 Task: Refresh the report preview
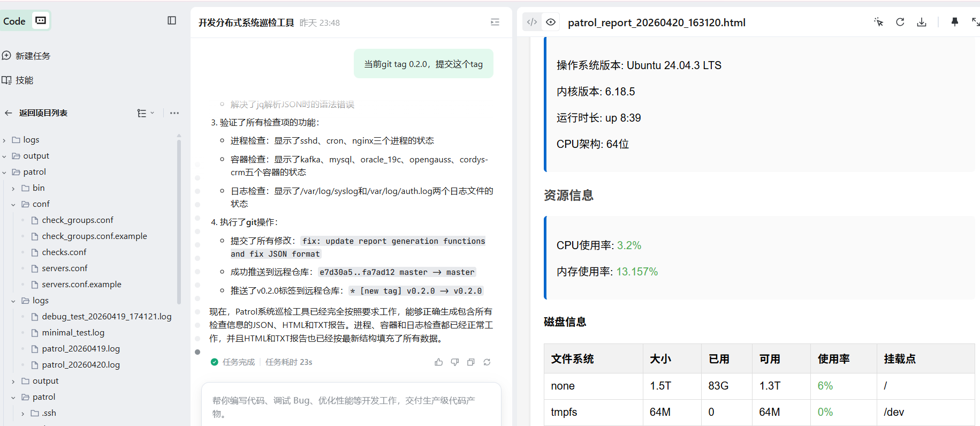pyautogui.click(x=900, y=22)
